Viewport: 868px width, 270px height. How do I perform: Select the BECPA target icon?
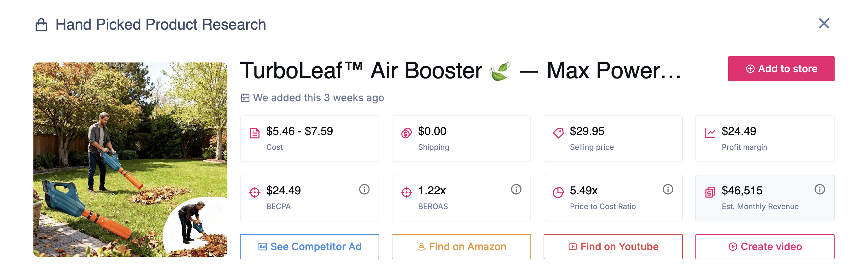pos(255,191)
